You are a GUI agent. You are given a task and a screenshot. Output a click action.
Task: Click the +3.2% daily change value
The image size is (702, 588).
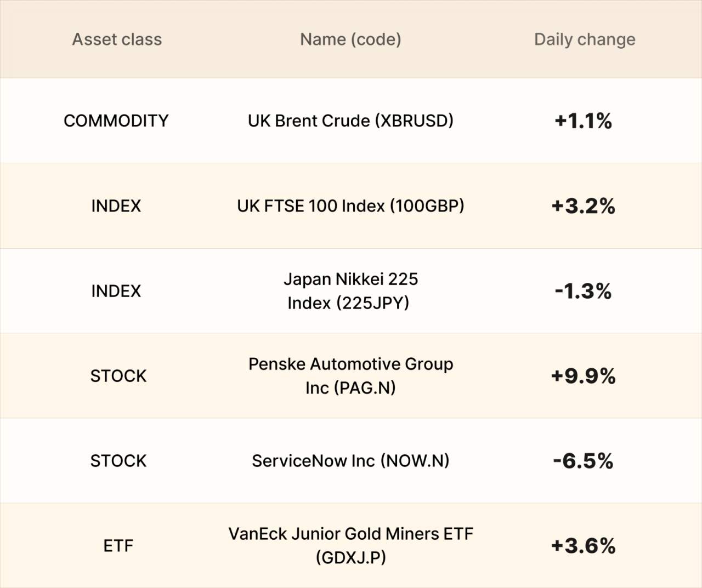(x=583, y=206)
